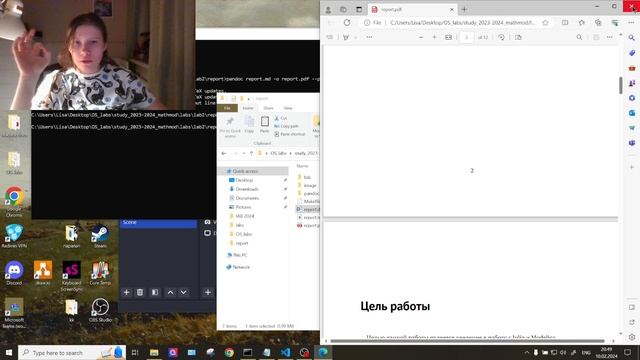Select the Scene item in OBS scenes list
640x360 pixels.
[158, 222]
